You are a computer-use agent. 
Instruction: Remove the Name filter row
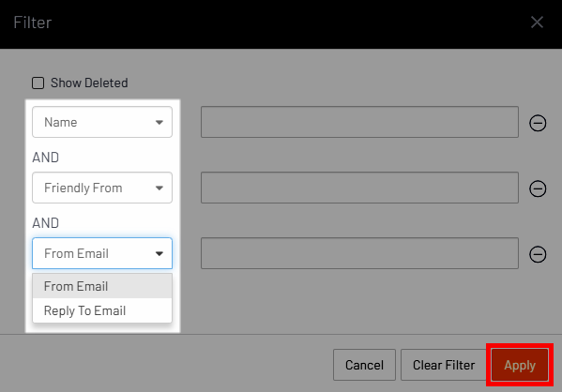(538, 123)
